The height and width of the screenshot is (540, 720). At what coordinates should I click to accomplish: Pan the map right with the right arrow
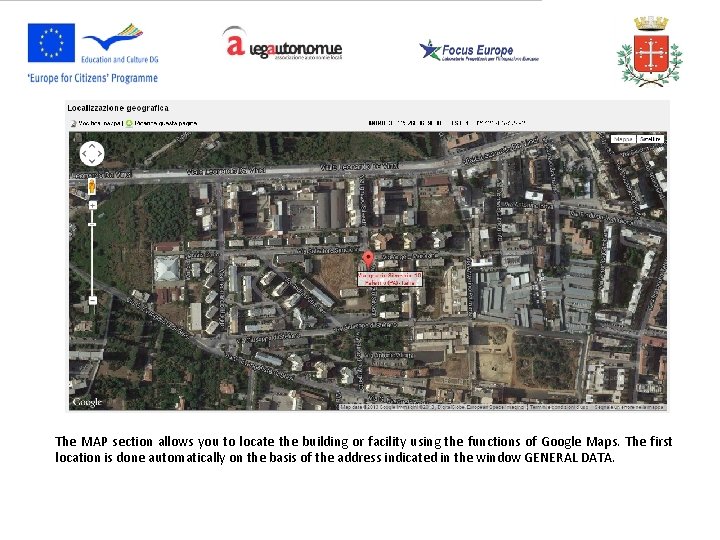pyautogui.click(x=100, y=153)
